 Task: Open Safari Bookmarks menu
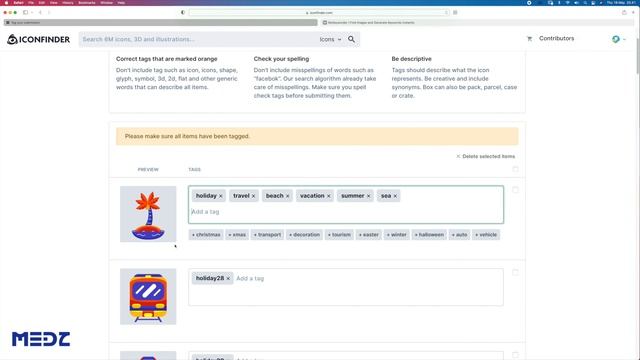(x=87, y=2)
